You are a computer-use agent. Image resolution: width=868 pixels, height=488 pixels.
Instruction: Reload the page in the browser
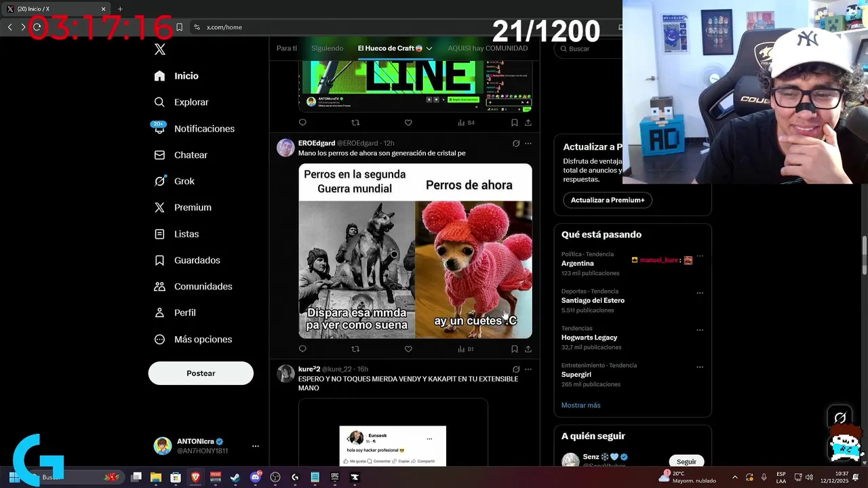(x=37, y=27)
